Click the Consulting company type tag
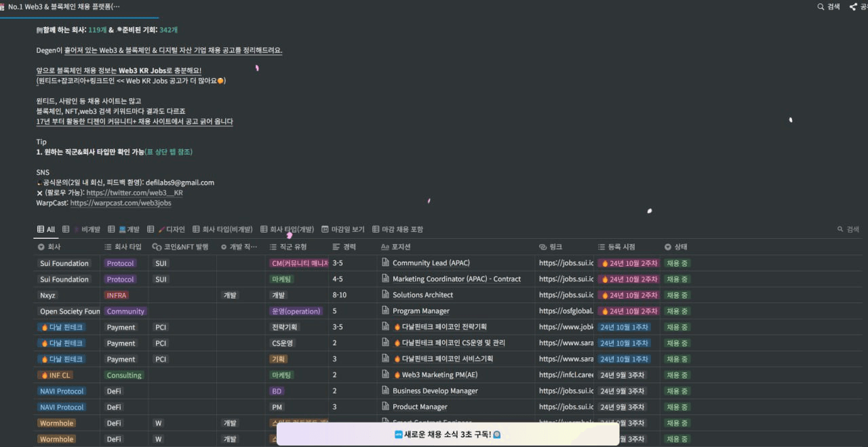 [x=124, y=375]
